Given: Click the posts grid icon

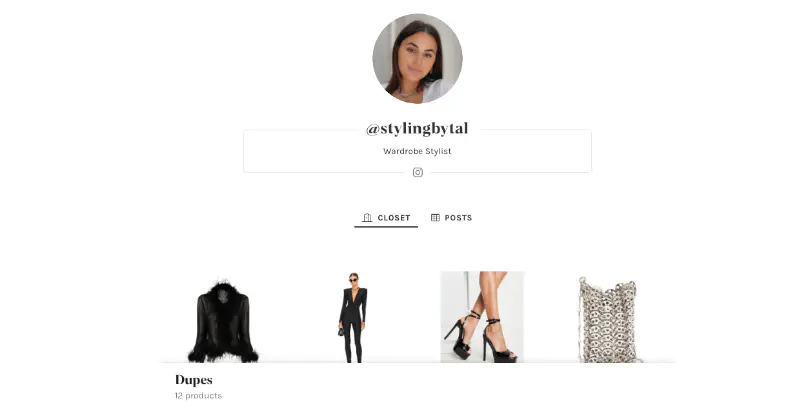Looking at the screenshot, I should (x=435, y=217).
